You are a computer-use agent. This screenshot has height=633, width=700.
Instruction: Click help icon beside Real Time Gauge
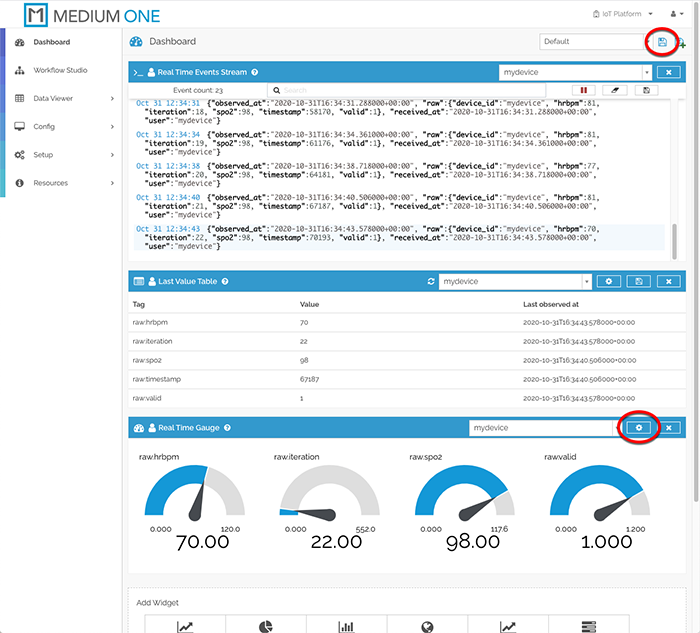point(228,428)
